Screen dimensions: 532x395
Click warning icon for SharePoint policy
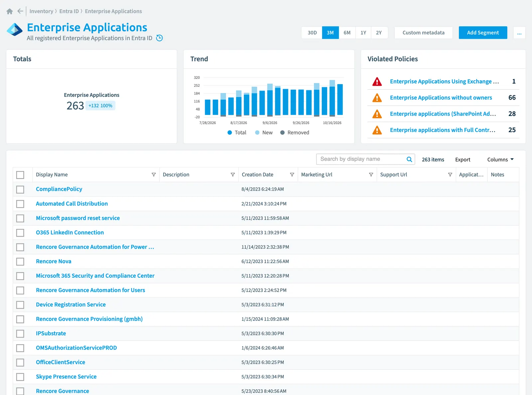pos(377,114)
